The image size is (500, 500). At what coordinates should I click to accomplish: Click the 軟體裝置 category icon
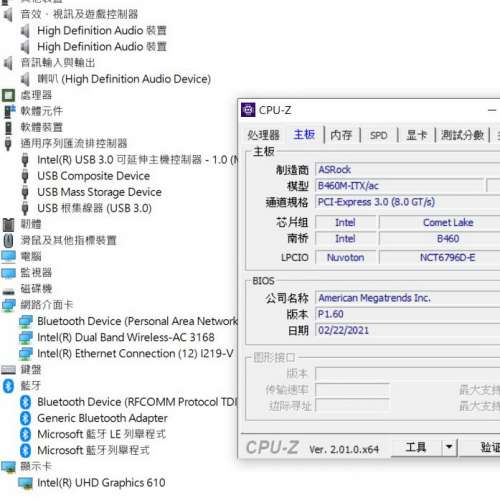click(8, 127)
